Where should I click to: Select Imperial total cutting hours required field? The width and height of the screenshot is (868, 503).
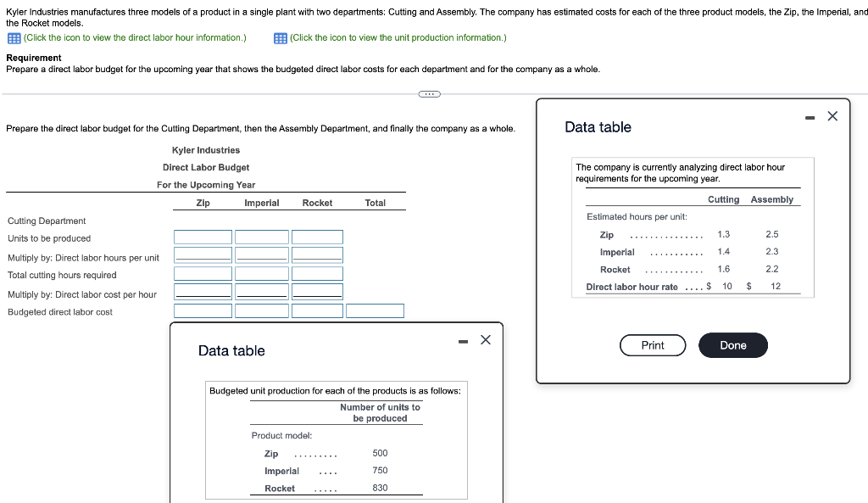(262, 274)
